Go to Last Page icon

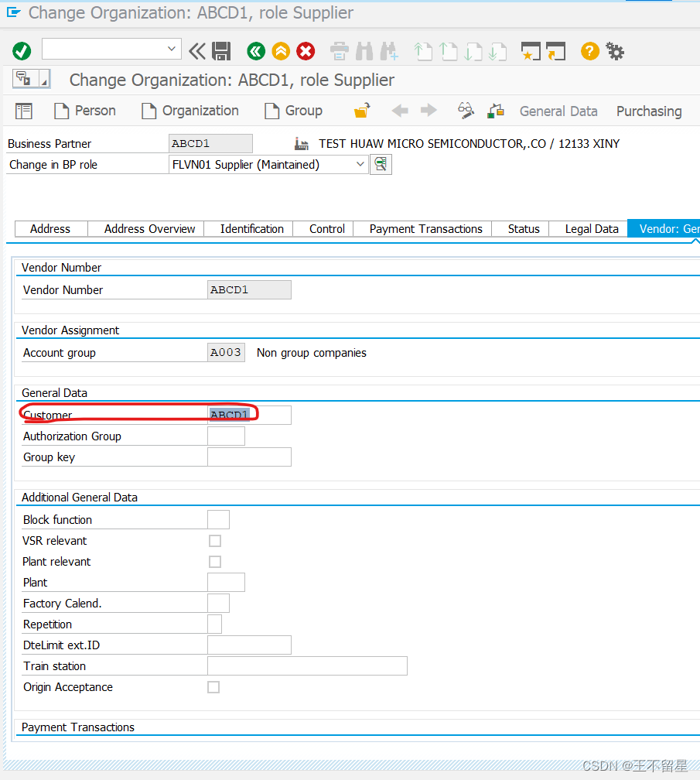click(x=497, y=51)
